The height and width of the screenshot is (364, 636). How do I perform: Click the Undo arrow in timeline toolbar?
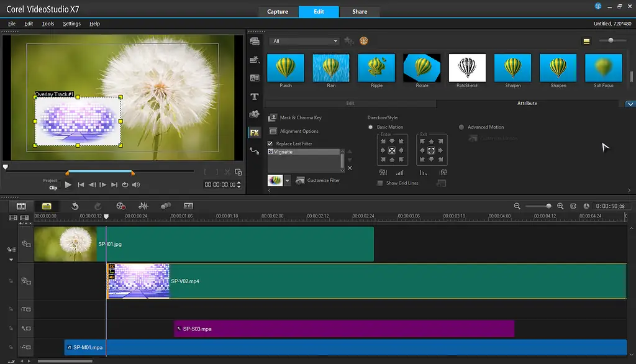pyautogui.click(x=75, y=206)
